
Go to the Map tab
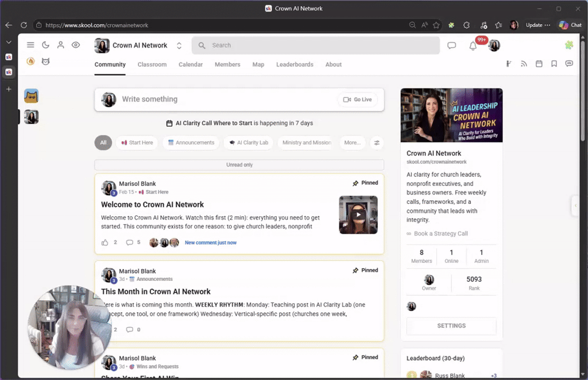(x=258, y=64)
